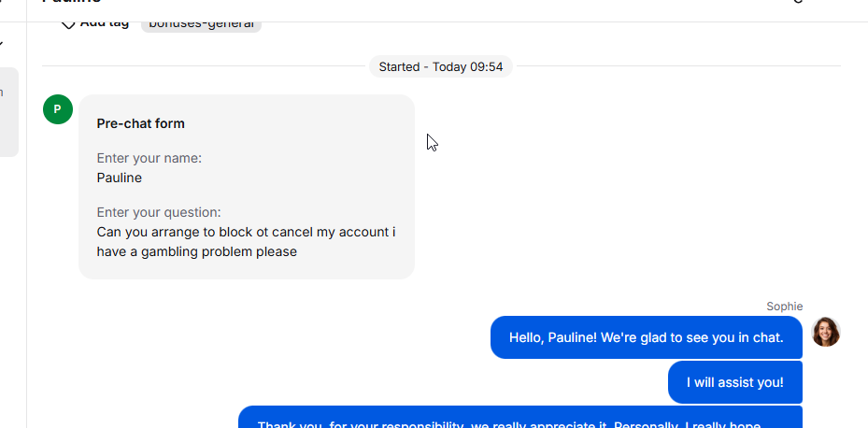Click the Add tag label
The height and width of the screenshot is (428, 868).
[105, 23]
